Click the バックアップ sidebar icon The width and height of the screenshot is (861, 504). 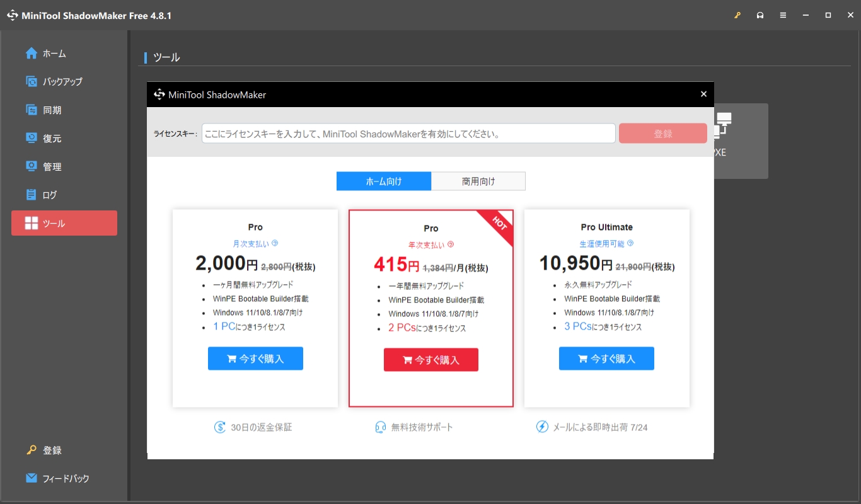point(32,81)
